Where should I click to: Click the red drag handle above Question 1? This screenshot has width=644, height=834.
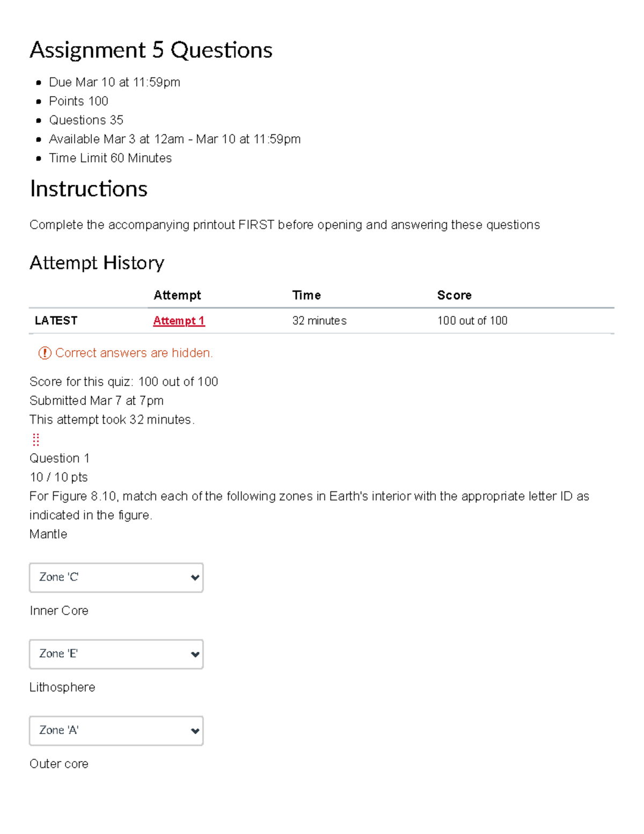coord(36,440)
